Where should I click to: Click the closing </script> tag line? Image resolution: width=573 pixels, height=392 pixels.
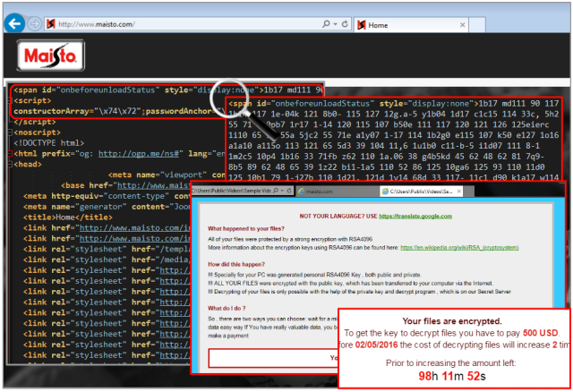35,122
